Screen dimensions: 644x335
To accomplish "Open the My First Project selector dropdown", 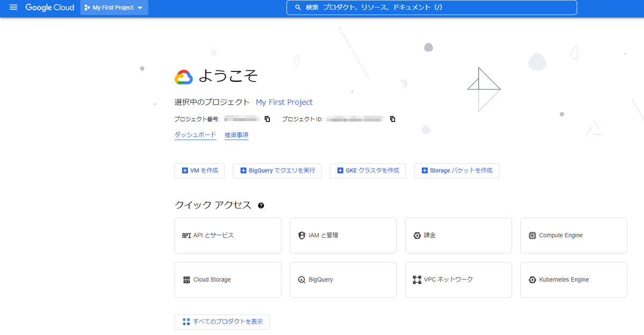I will pos(114,8).
